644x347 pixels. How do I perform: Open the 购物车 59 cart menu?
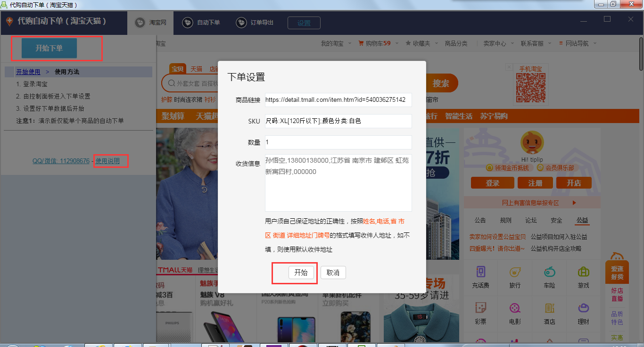tap(378, 43)
